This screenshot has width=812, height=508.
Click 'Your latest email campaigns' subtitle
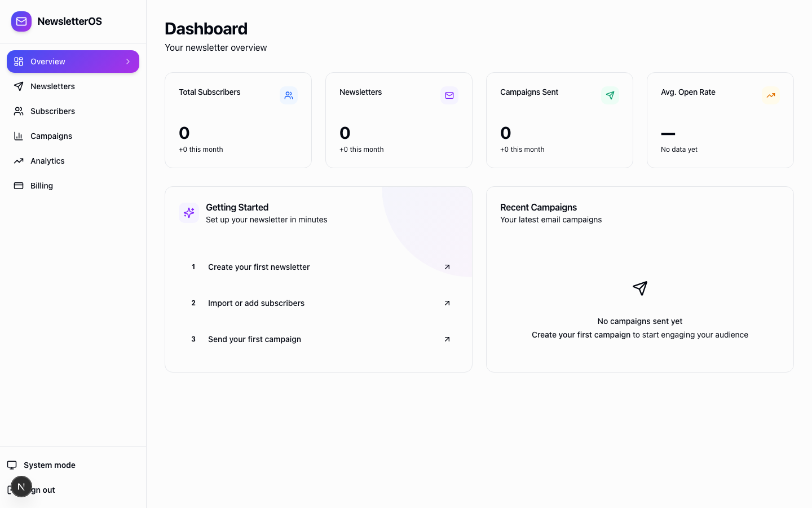[x=551, y=220]
